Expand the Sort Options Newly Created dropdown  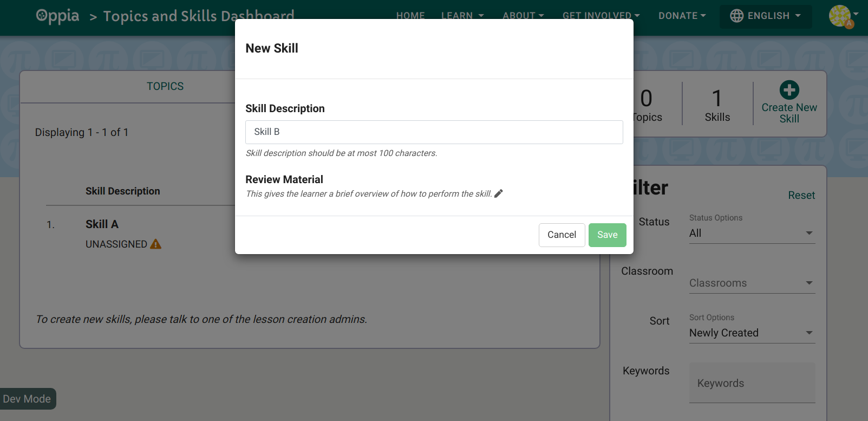tap(752, 333)
